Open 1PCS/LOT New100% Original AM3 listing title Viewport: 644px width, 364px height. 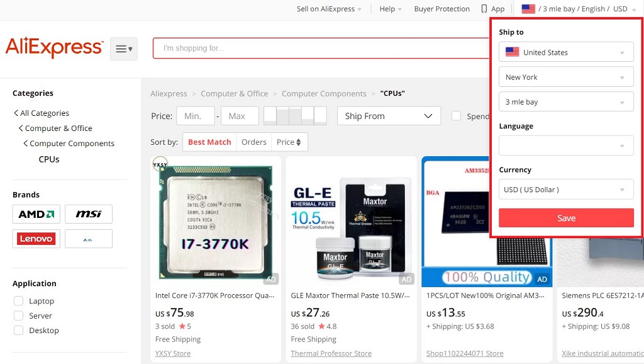(x=486, y=295)
